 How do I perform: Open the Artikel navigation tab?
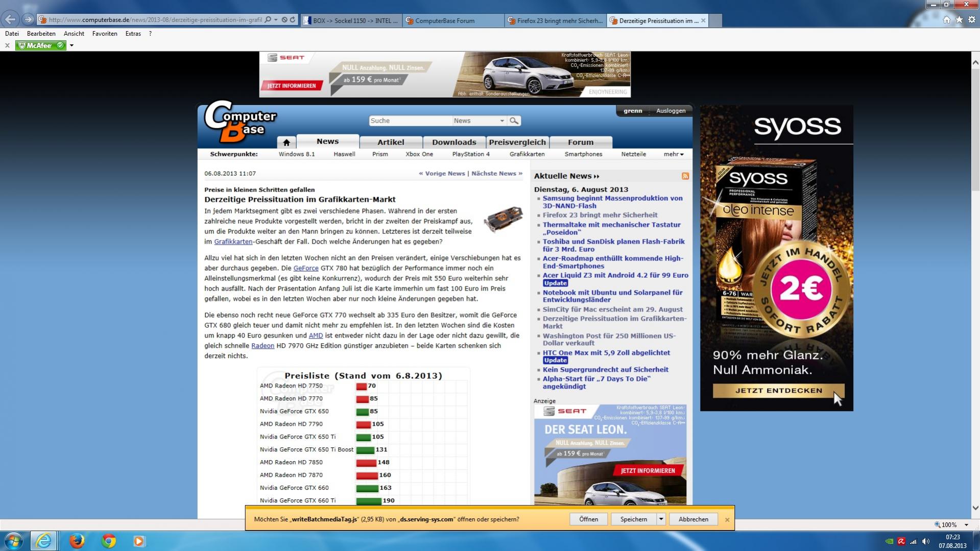[391, 142]
